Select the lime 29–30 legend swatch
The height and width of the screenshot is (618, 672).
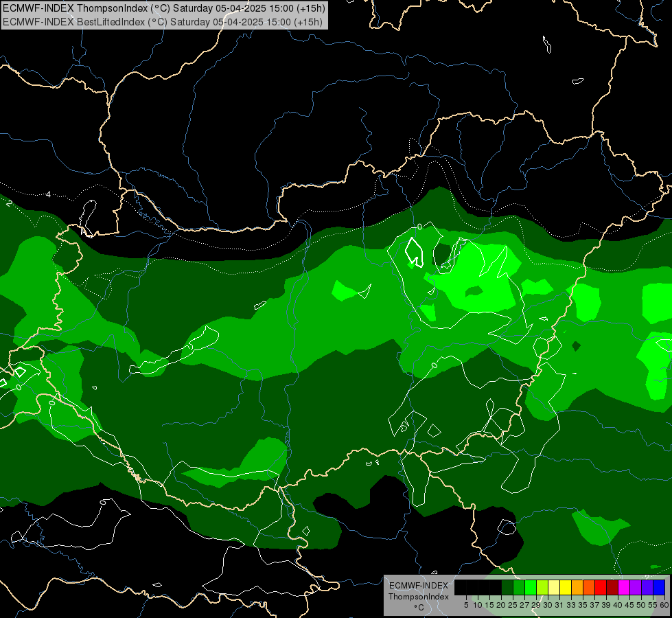pyautogui.click(x=542, y=587)
